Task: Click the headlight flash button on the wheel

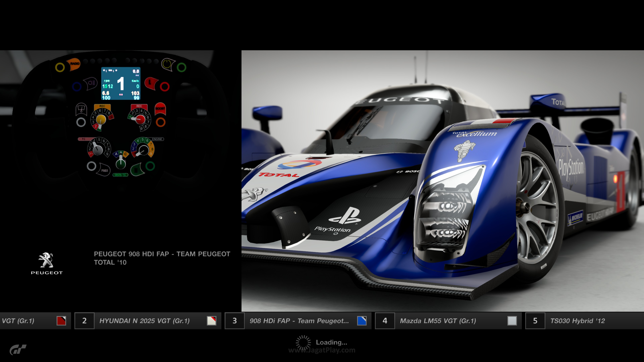Action: 91,83
